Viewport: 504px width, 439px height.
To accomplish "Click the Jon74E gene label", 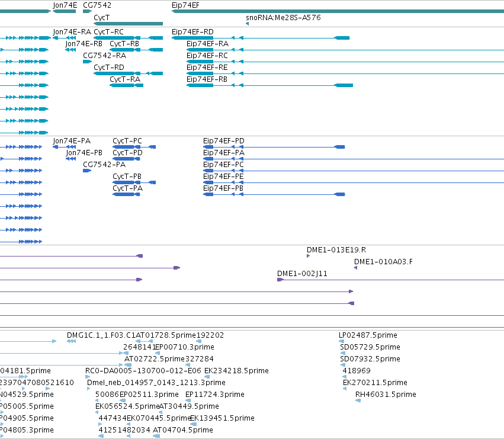I will tap(65, 5).
